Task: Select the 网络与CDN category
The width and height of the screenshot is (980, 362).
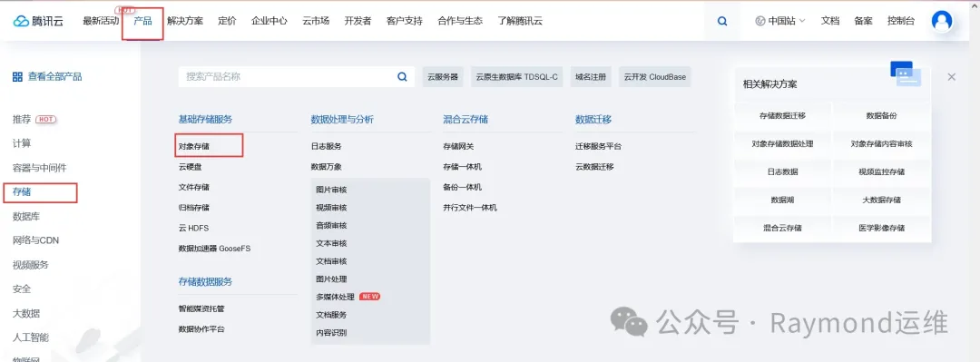Action: click(35, 240)
